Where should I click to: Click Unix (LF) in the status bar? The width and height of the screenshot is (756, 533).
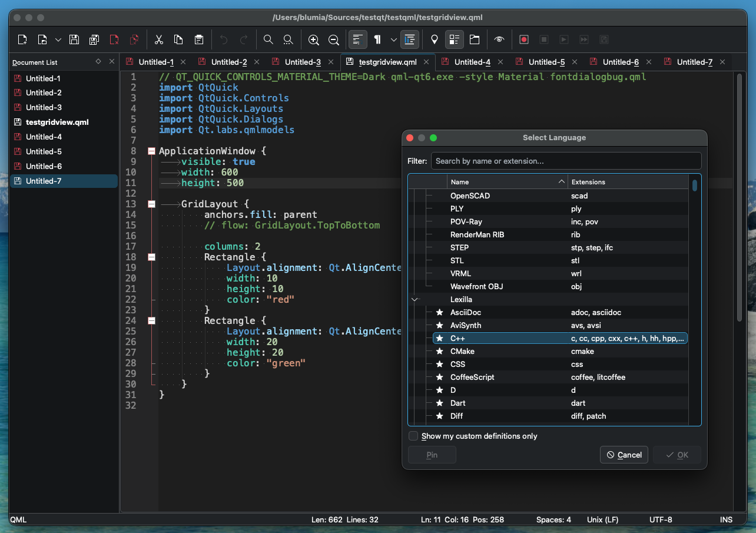click(x=603, y=520)
